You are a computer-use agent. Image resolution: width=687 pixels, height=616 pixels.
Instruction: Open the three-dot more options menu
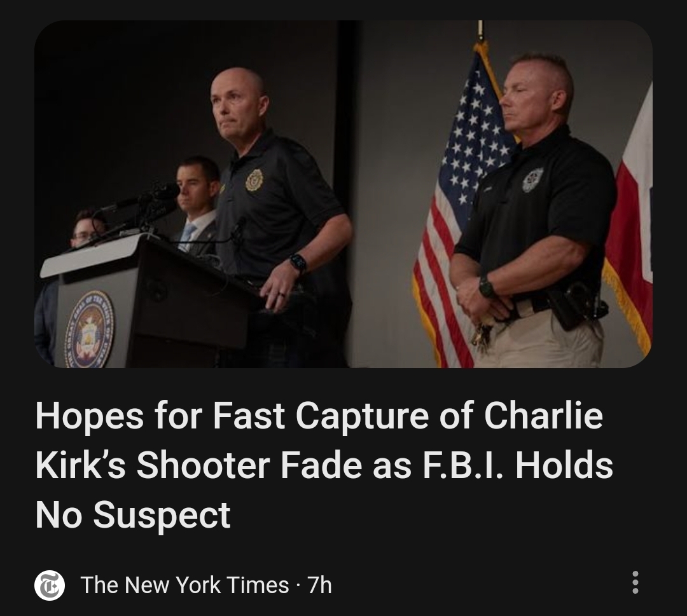pos(635,582)
